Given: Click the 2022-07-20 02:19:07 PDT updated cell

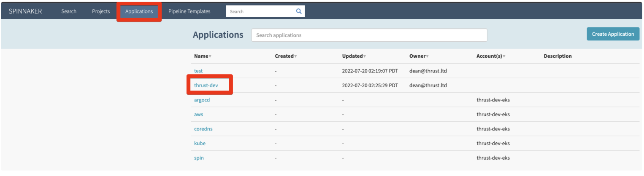Looking at the screenshot, I should click(x=370, y=71).
